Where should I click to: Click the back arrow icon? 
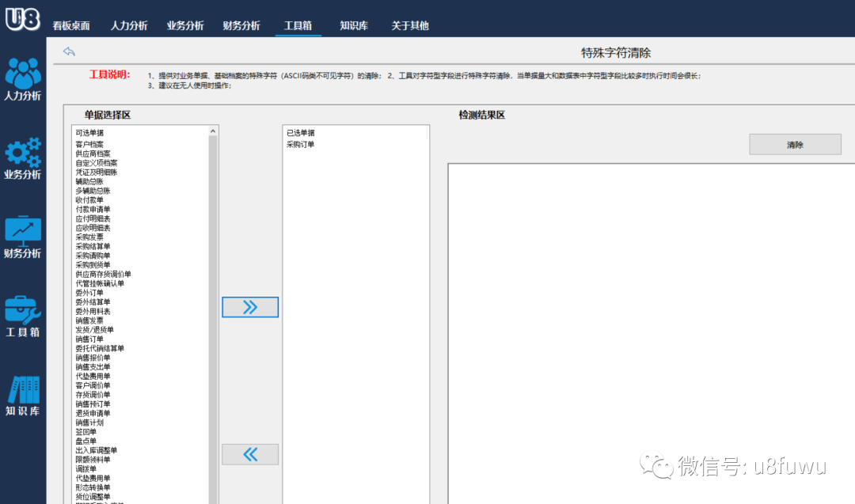[69, 52]
